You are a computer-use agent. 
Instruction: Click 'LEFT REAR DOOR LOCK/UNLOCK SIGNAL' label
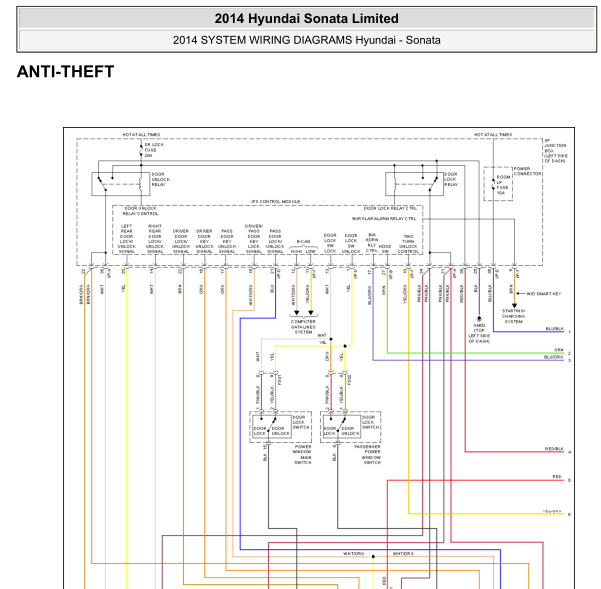[x=126, y=239]
